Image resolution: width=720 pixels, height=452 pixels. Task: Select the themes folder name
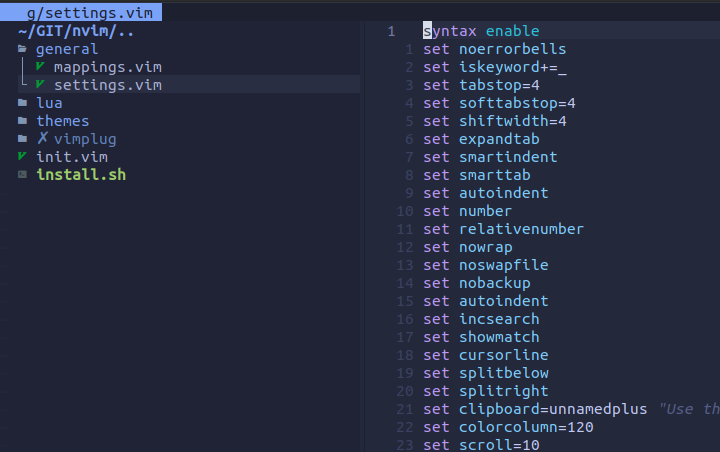pos(63,121)
